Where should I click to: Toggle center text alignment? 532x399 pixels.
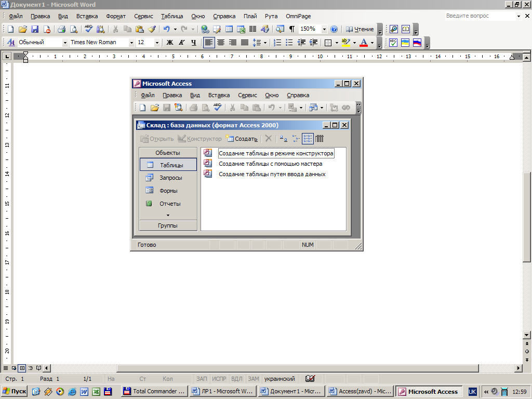(220, 43)
